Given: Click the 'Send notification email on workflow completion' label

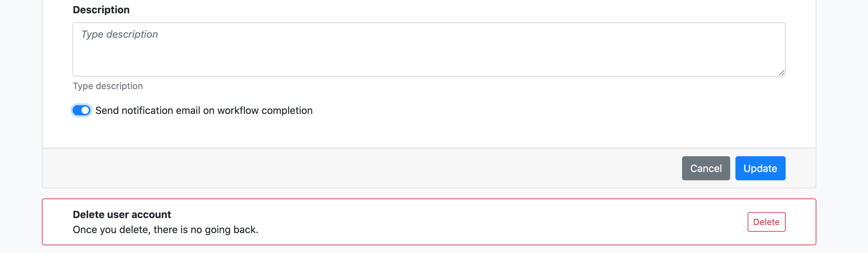Looking at the screenshot, I should (x=204, y=110).
